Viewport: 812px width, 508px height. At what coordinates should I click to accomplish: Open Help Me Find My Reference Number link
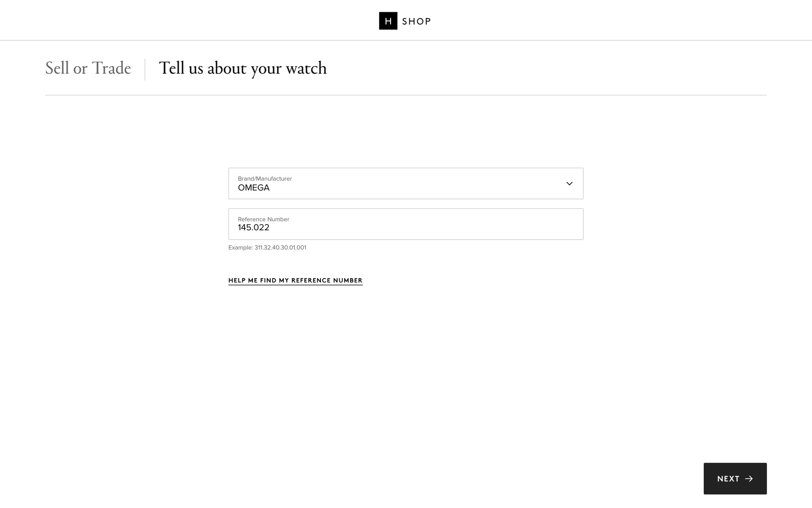pos(295,280)
